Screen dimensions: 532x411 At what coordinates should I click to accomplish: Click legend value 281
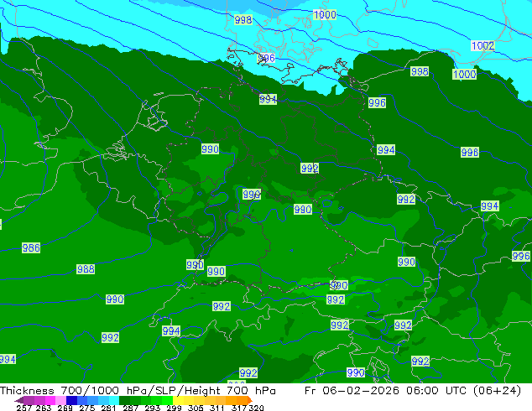[108, 408]
